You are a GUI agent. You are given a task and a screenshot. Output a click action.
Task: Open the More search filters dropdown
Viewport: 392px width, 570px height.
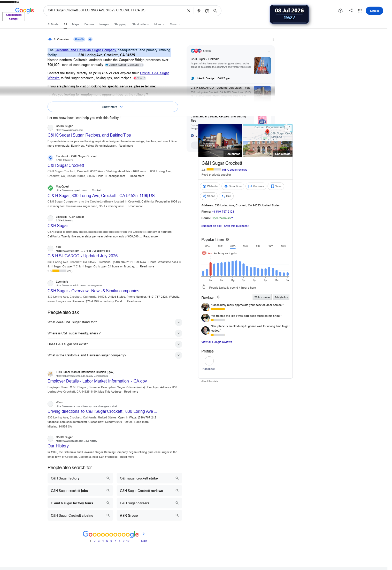coord(159,25)
